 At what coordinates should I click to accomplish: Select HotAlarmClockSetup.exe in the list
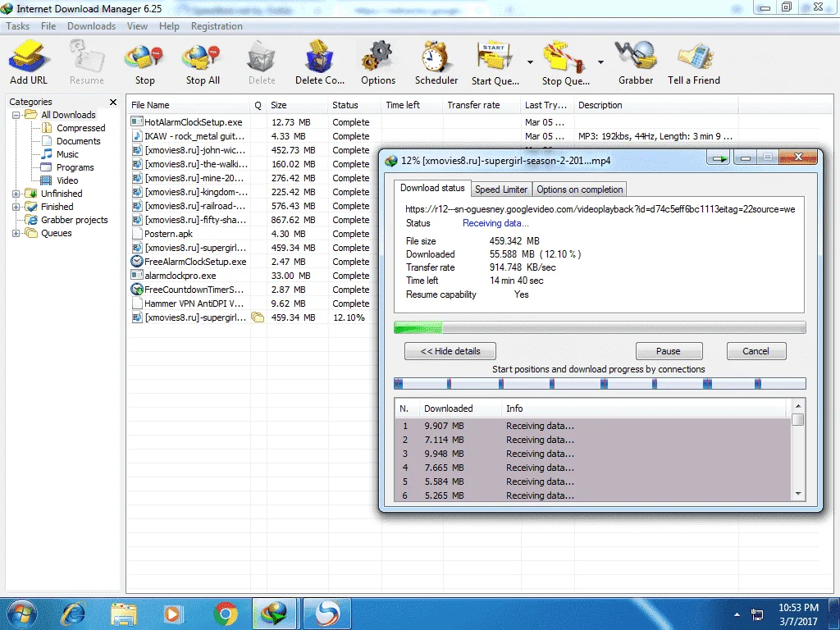point(194,122)
